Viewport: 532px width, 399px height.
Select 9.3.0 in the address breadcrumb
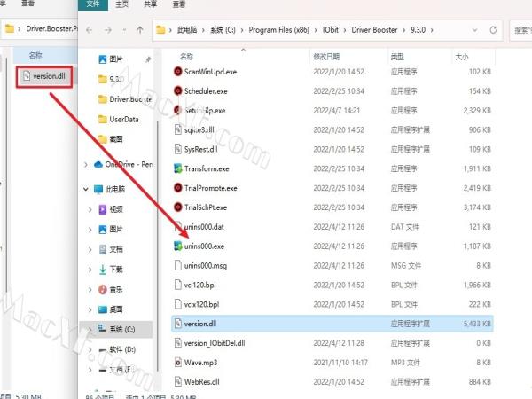[x=418, y=30]
